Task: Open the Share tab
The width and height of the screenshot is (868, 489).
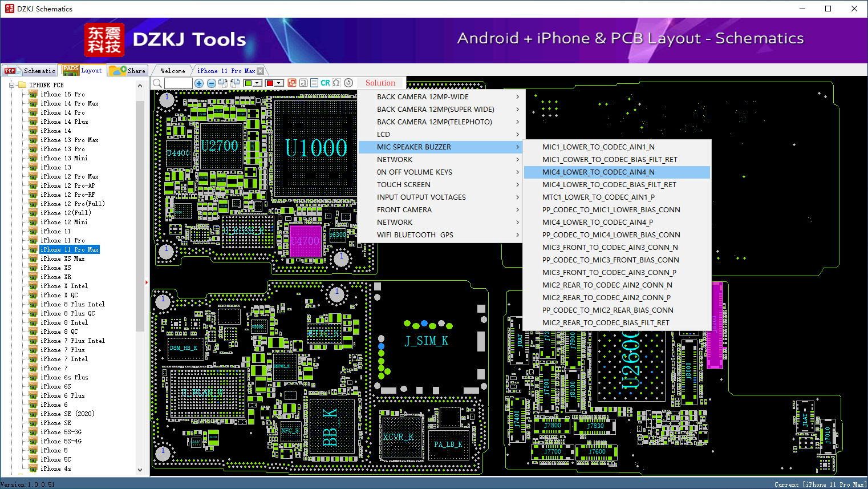Action: (128, 71)
